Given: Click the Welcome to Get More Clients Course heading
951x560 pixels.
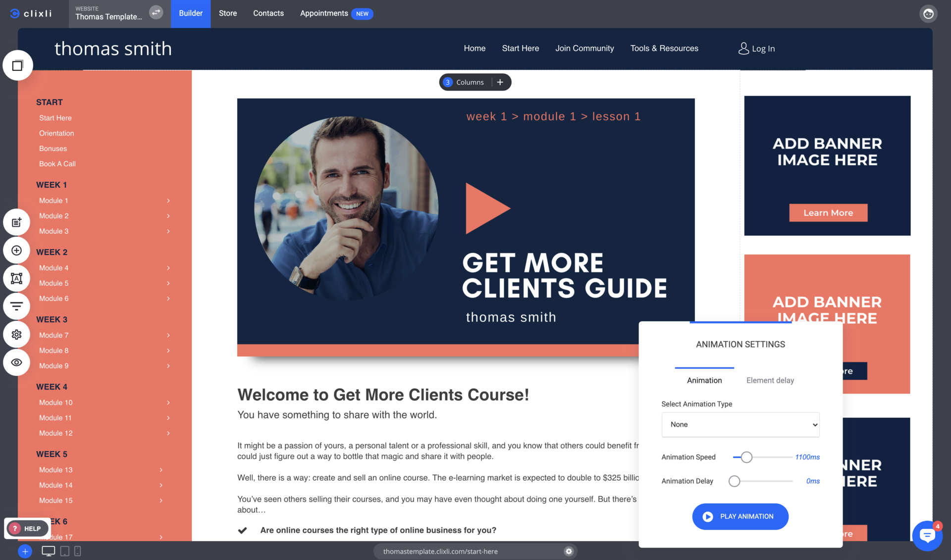Looking at the screenshot, I should click(383, 395).
